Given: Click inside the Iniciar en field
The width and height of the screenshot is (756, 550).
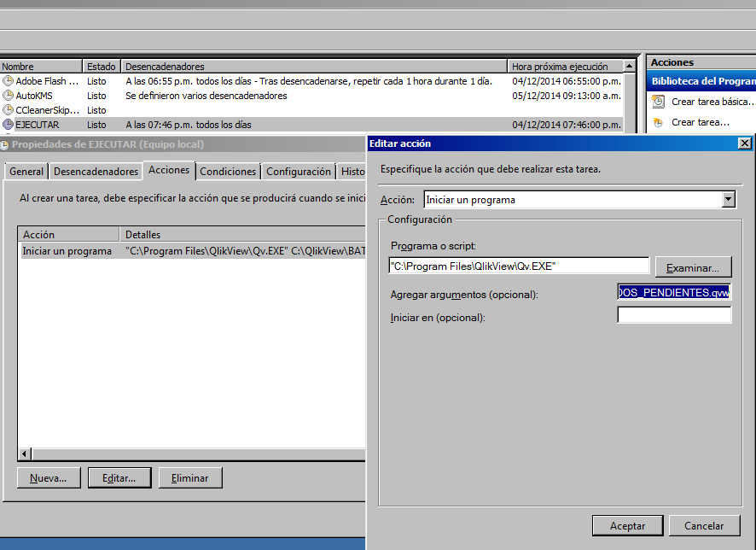Looking at the screenshot, I should 674,314.
